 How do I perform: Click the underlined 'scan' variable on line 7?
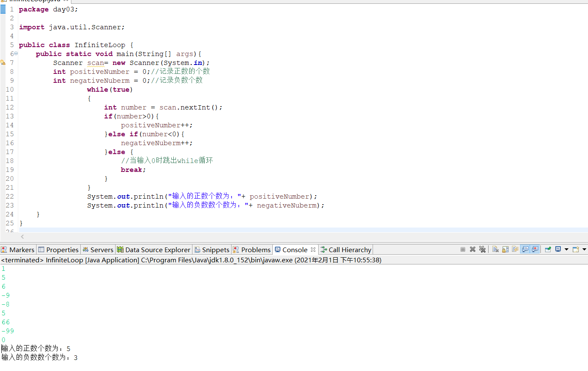pyautogui.click(x=96, y=63)
